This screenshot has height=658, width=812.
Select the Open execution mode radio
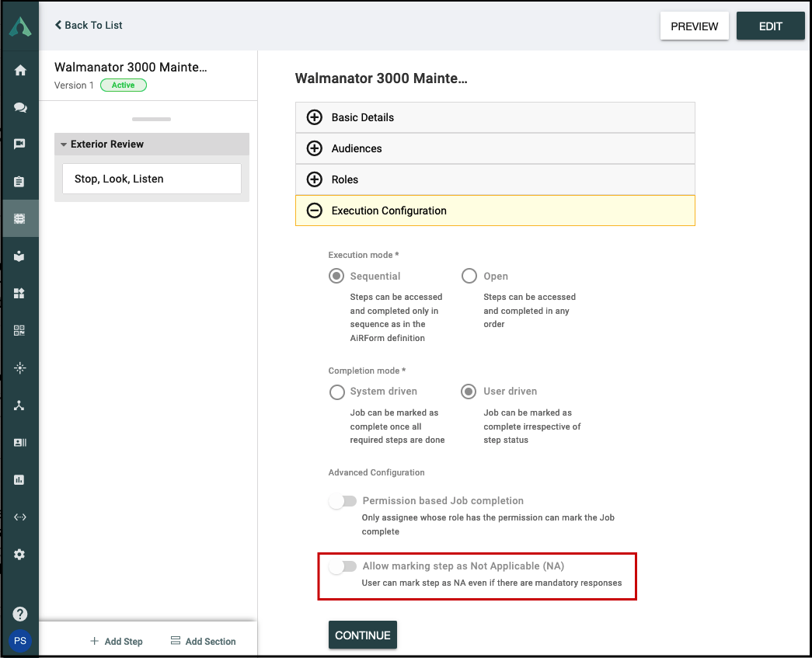coord(469,276)
